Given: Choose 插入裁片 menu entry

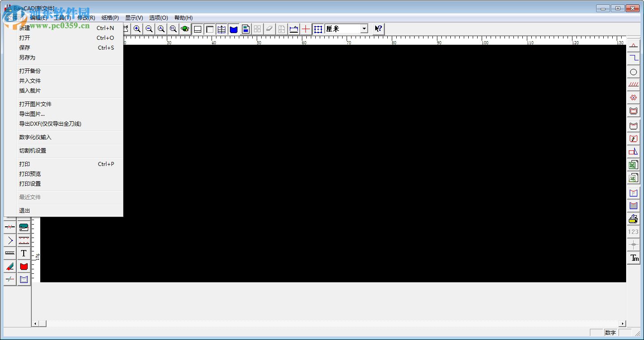Looking at the screenshot, I should 64,90.
